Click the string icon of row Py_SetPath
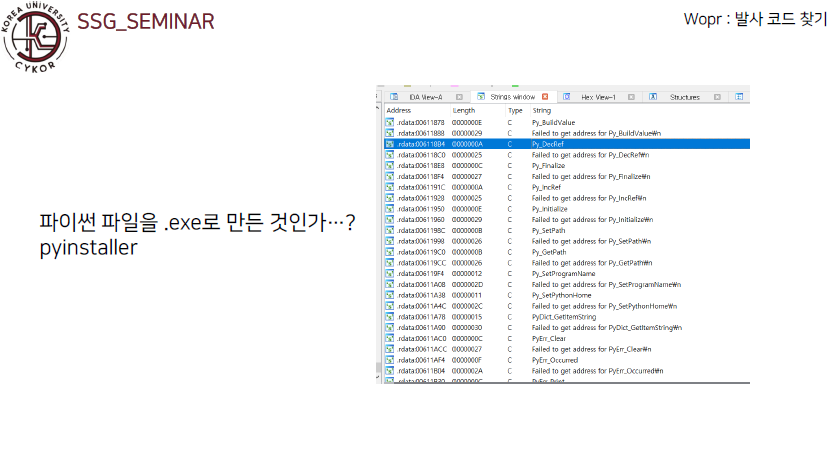Image resolution: width=833 pixels, height=469 pixels. pos(390,231)
